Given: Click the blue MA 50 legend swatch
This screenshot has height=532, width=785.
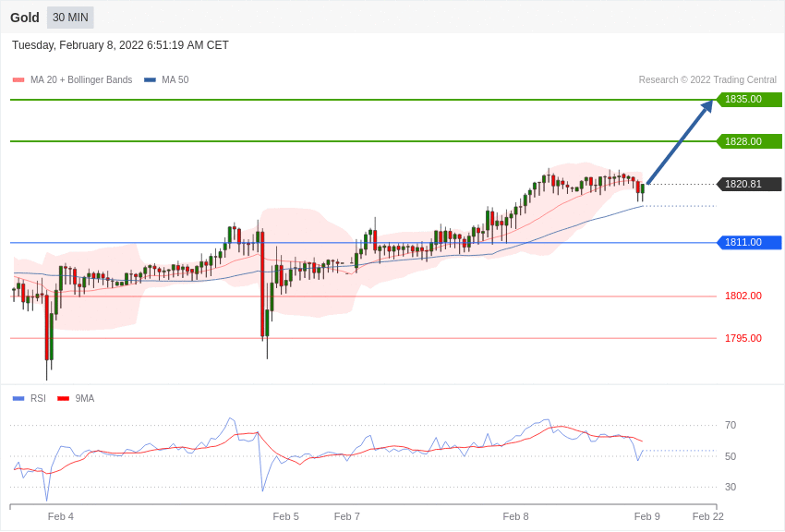Looking at the screenshot, I should (x=150, y=79).
